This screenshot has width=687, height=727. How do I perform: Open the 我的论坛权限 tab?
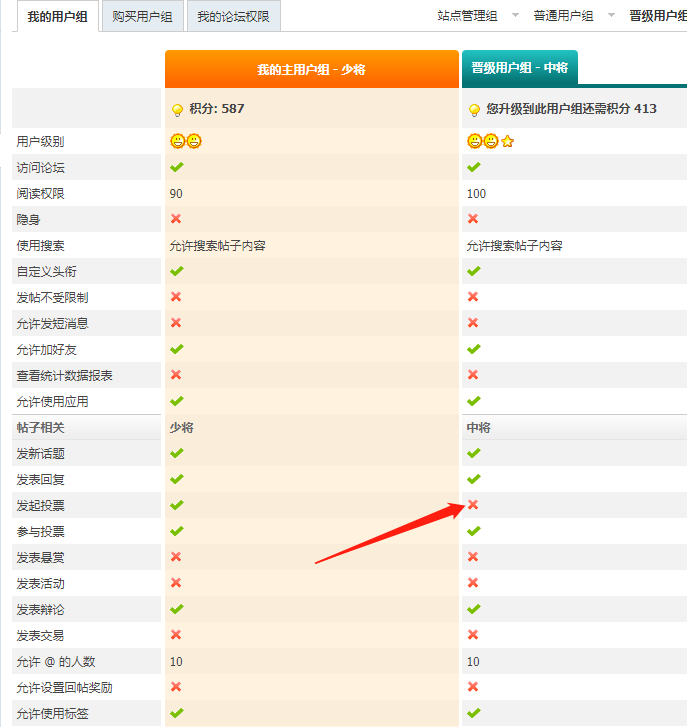[x=233, y=16]
